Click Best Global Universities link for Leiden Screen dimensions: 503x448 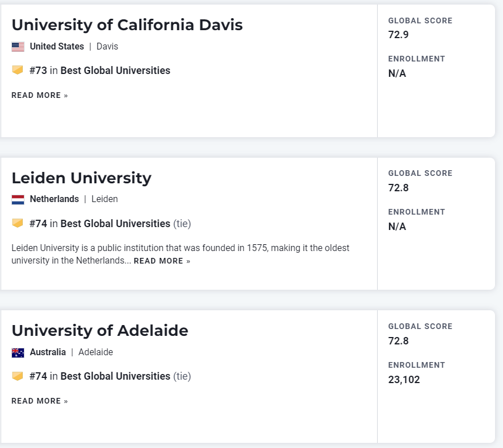(115, 224)
